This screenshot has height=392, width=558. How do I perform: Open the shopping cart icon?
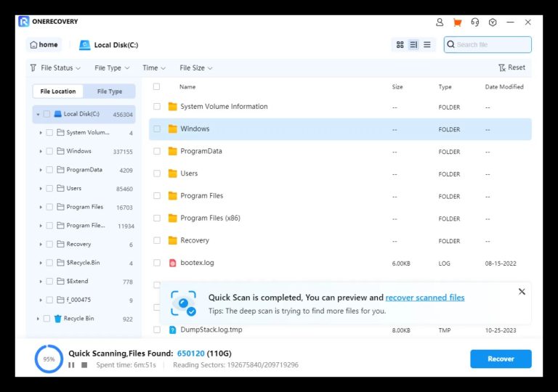pyautogui.click(x=457, y=23)
